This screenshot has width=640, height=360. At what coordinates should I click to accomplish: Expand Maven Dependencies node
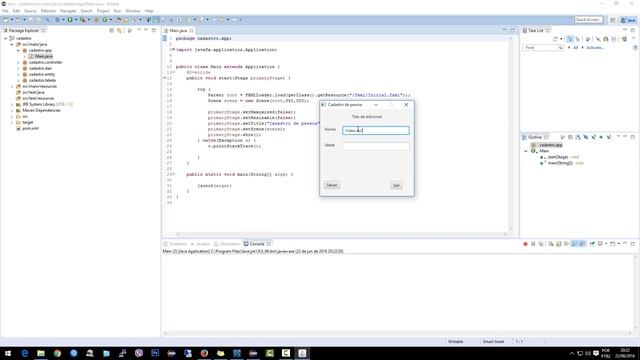coord(12,111)
